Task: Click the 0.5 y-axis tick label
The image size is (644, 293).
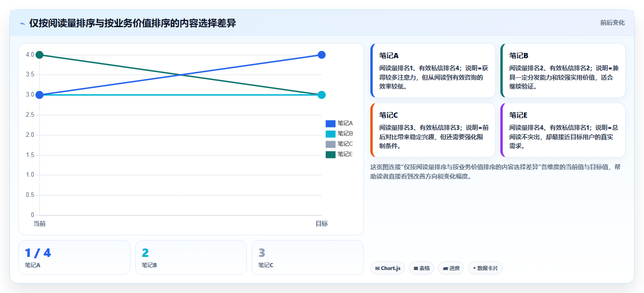Action: [30, 195]
